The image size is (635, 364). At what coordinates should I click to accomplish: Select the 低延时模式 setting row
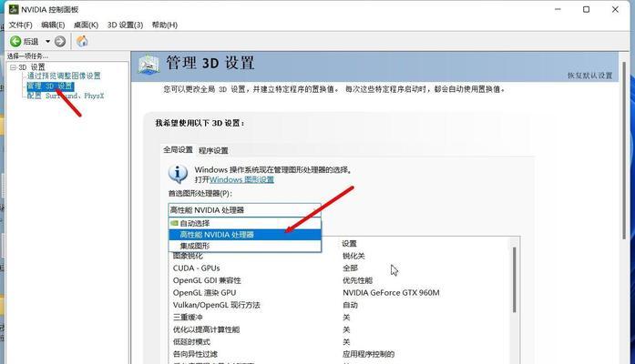[341, 342]
